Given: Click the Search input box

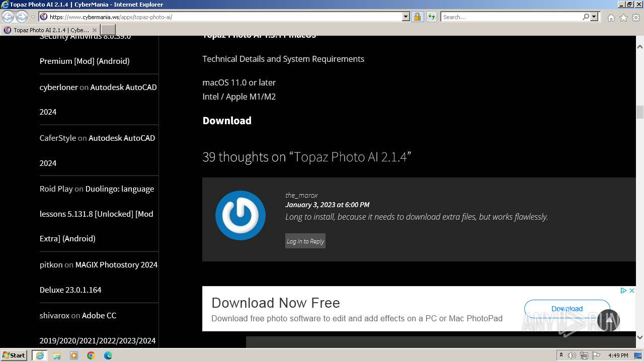Looking at the screenshot, I should tap(511, 17).
